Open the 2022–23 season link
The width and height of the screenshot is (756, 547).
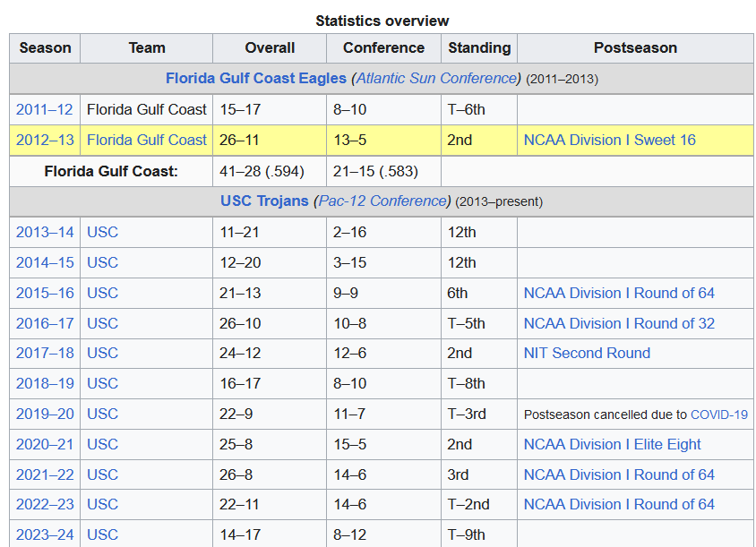[45, 504]
